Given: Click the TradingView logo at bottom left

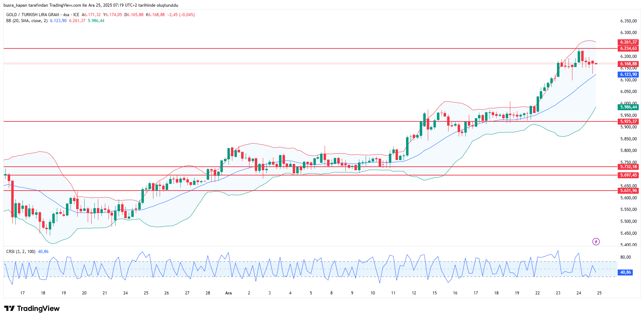Looking at the screenshot, I should [32, 308].
